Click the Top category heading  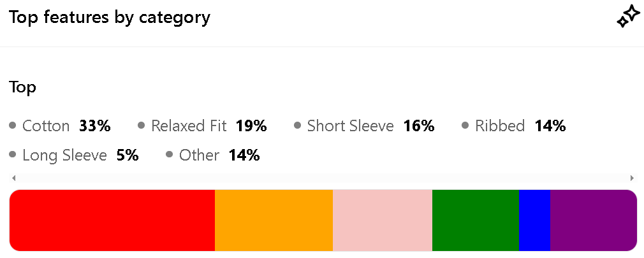coord(22,87)
